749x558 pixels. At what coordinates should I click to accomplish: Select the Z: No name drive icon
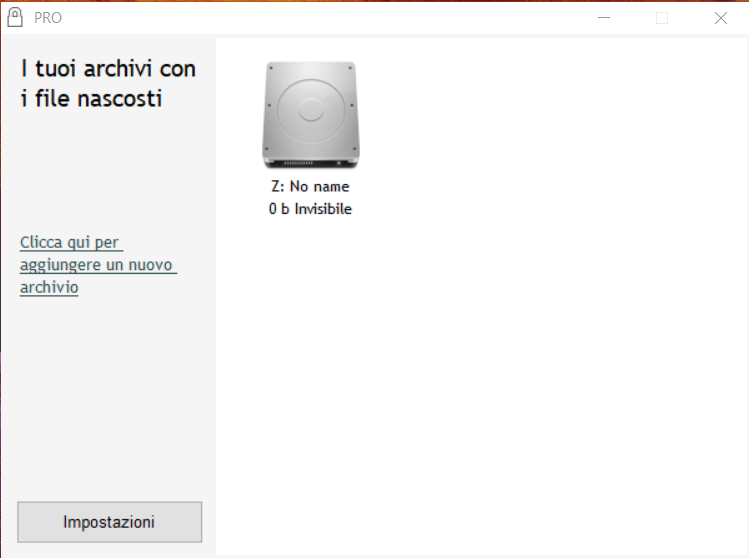[x=310, y=115]
